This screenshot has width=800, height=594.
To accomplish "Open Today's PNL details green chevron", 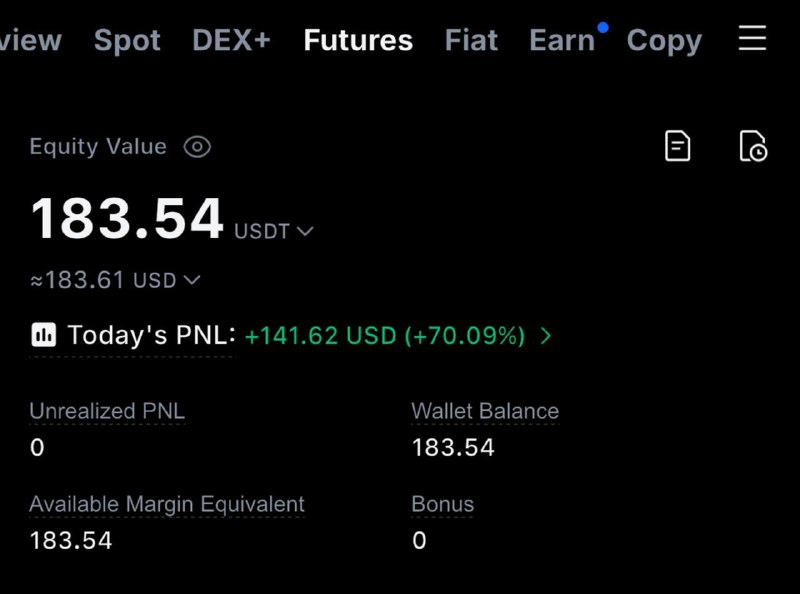I will point(546,335).
